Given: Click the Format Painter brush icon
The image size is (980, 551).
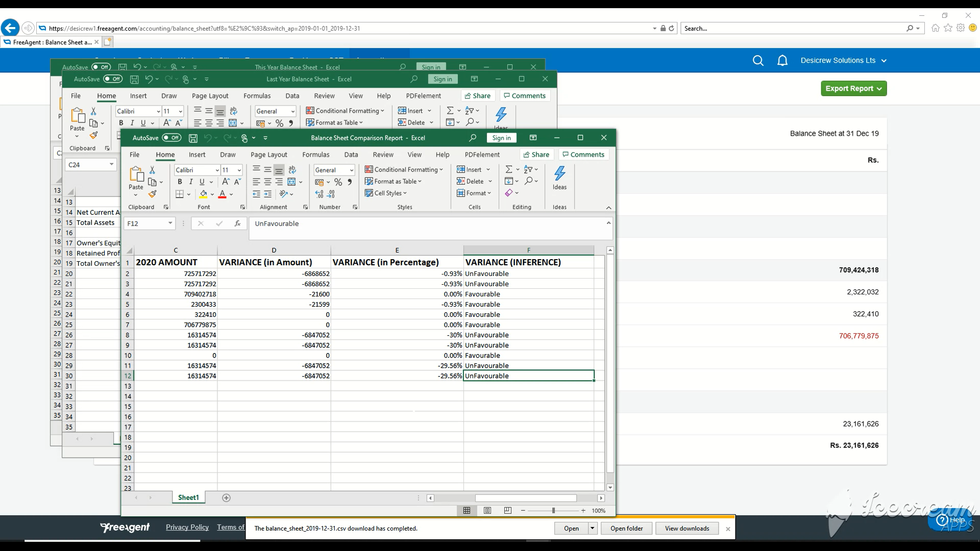Looking at the screenshot, I should 152,194.
